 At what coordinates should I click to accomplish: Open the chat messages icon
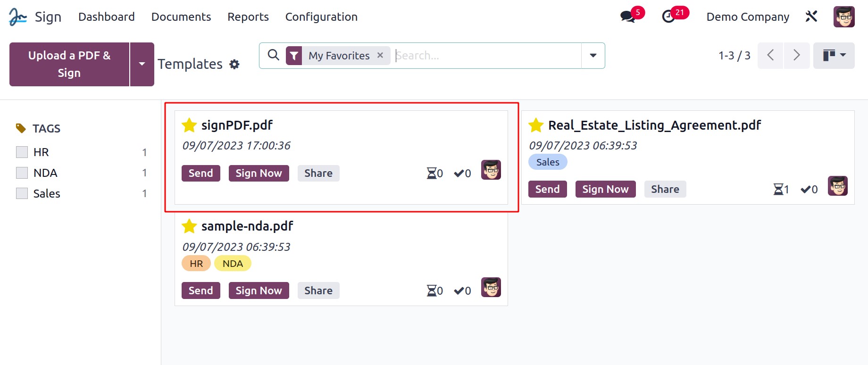[x=628, y=17]
